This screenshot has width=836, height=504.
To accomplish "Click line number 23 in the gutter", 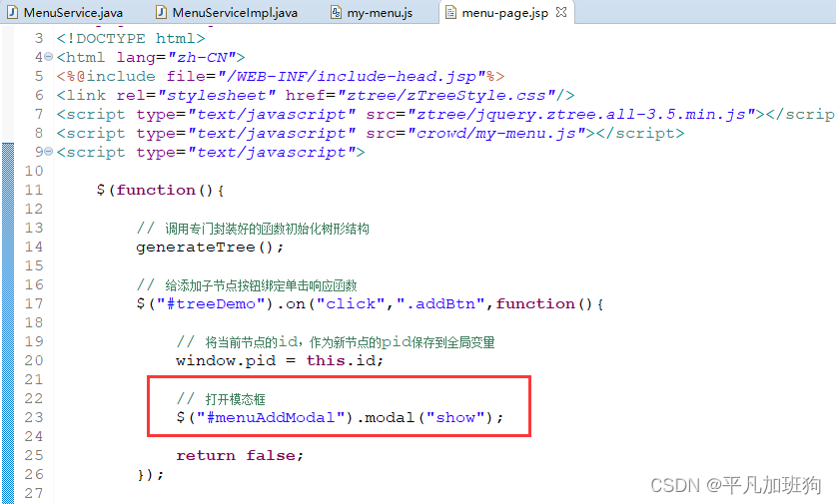I will 34,417.
